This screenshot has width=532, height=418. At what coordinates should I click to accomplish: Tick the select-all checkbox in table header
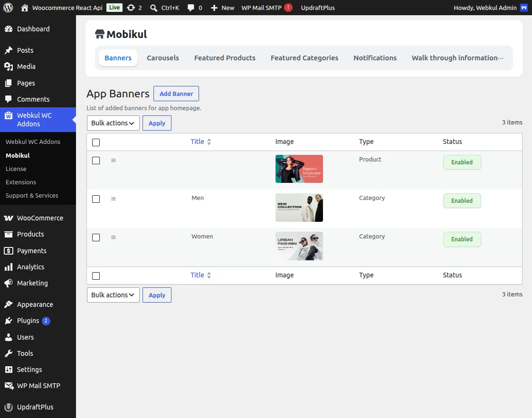96,142
